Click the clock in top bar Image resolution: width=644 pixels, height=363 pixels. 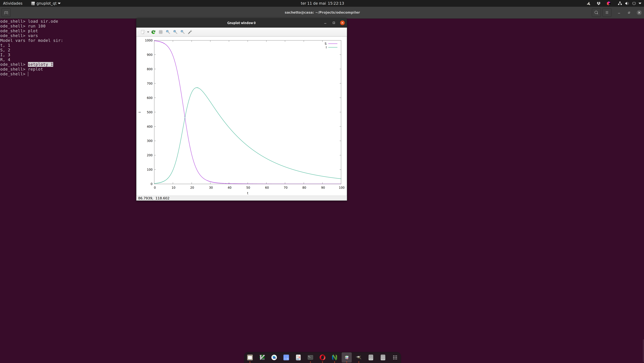click(x=322, y=3)
